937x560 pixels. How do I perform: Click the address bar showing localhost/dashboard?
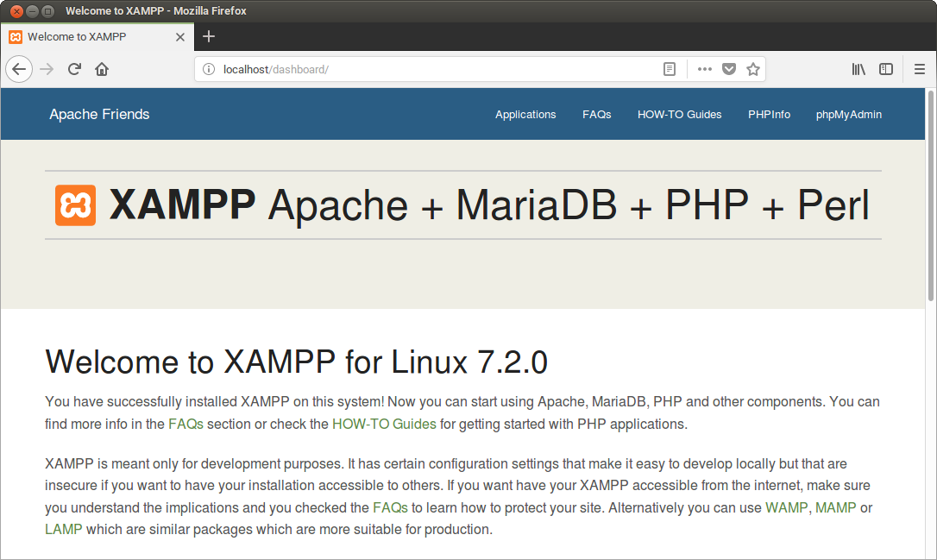point(345,69)
